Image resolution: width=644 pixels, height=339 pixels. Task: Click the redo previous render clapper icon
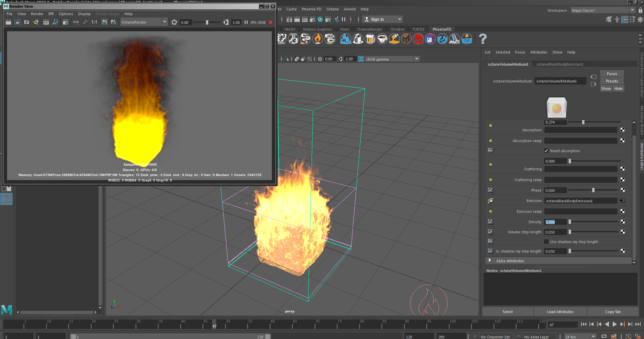8,22
